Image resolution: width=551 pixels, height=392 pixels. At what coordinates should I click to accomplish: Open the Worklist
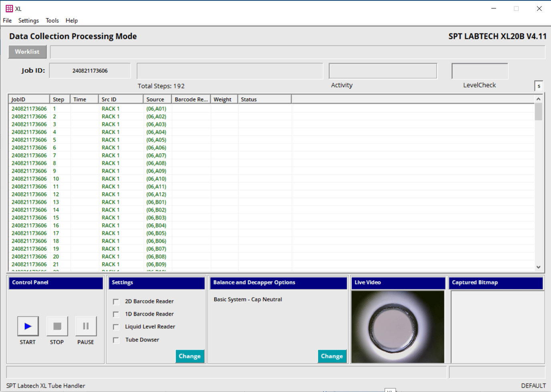pyautogui.click(x=27, y=52)
